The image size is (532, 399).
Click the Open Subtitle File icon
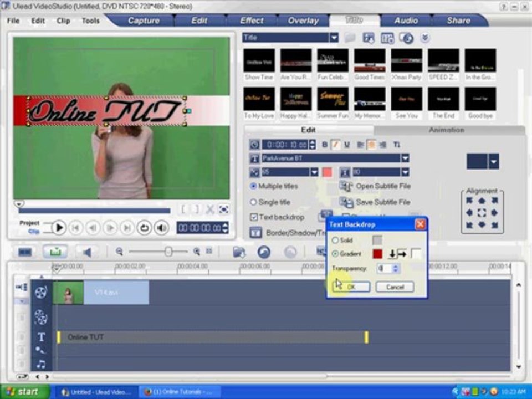[346, 186]
